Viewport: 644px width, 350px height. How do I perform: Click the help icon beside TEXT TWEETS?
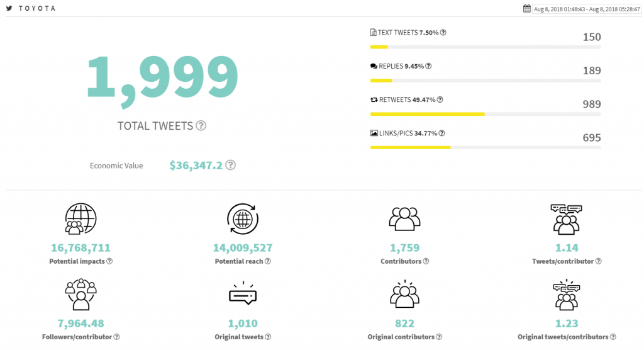coord(443,33)
